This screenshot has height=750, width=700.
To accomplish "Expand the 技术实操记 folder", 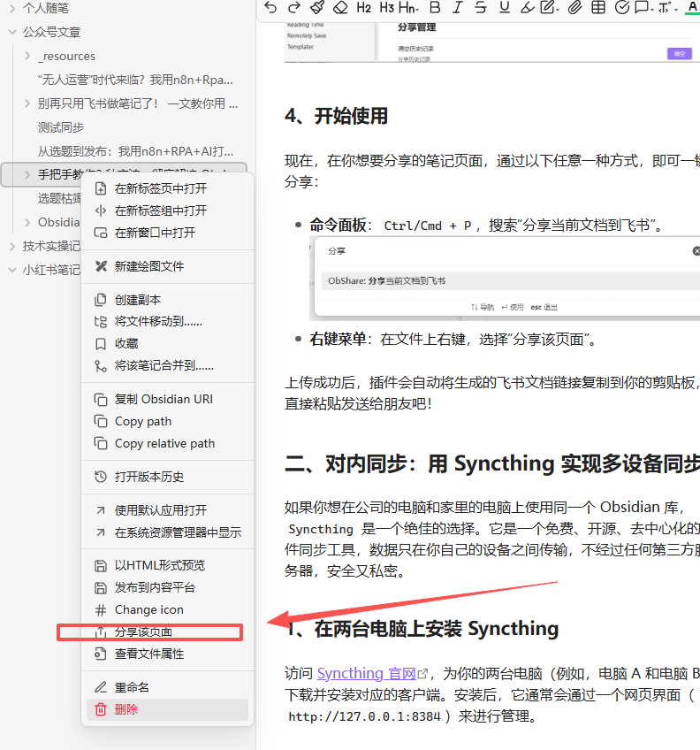I will click(12, 247).
